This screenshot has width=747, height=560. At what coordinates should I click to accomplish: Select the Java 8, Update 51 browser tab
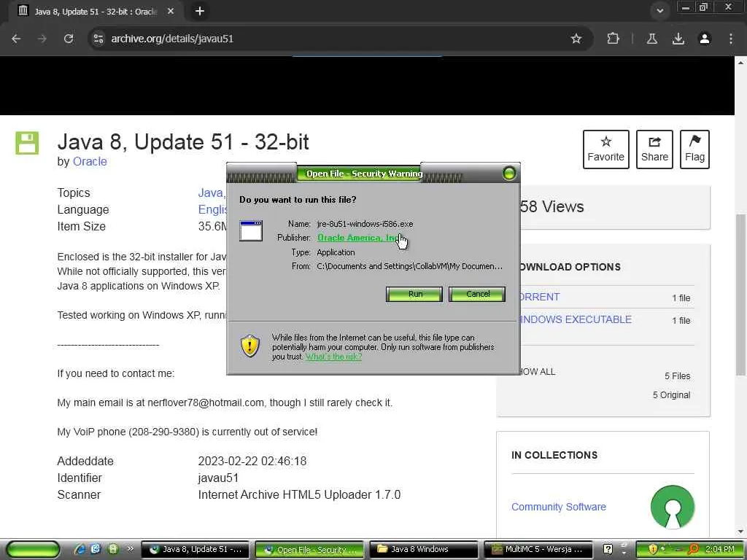click(96, 11)
